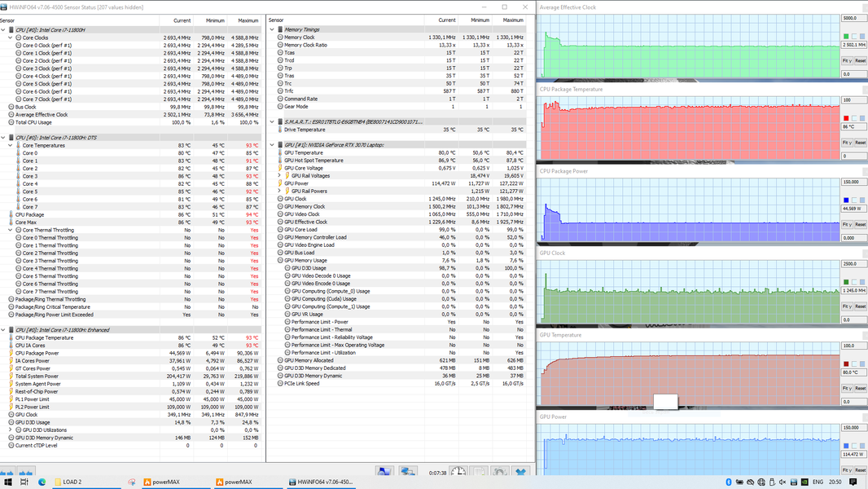The width and height of the screenshot is (868, 489).
Task: Collapse the Memory Timings group
Action: tap(272, 29)
